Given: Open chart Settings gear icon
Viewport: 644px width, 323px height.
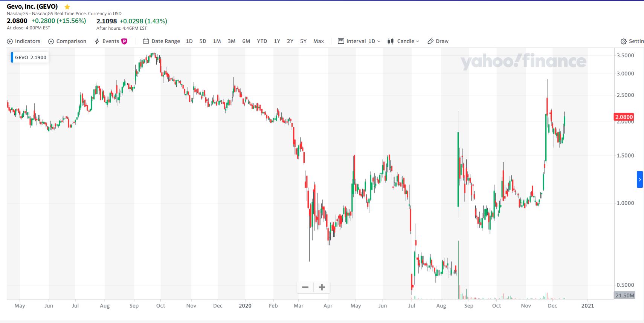Looking at the screenshot, I should click(624, 41).
